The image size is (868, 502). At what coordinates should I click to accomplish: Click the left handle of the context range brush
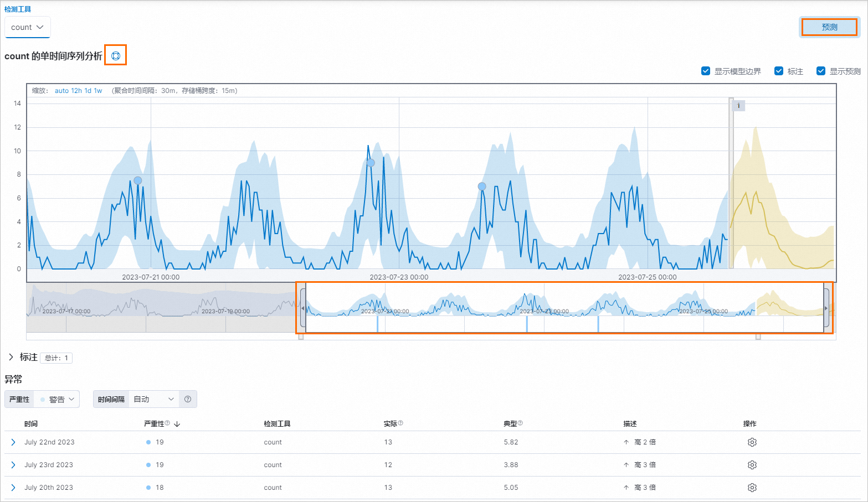coord(302,308)
